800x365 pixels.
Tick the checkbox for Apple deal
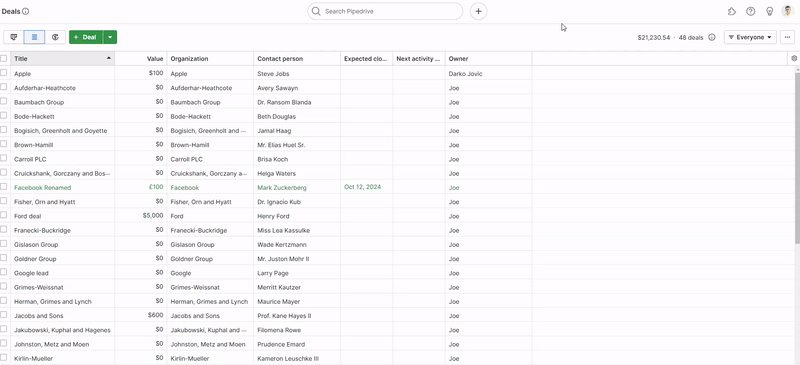point(4,73)
